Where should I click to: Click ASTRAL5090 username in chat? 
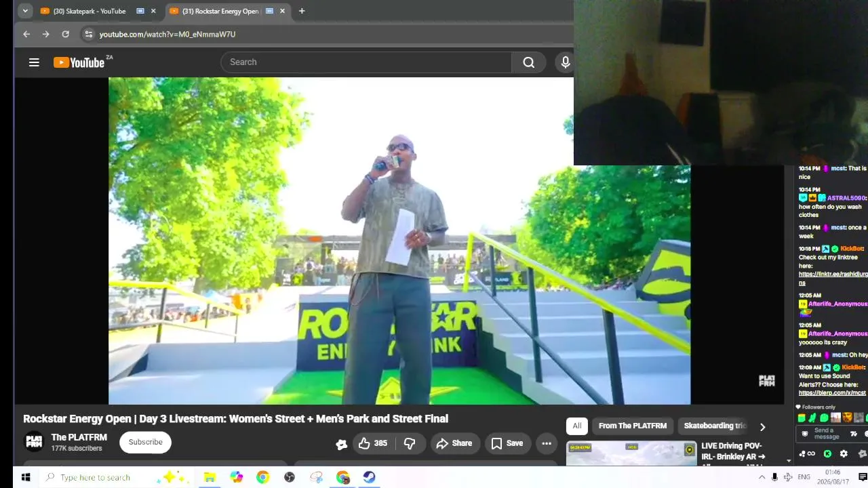tap(846, 199)
